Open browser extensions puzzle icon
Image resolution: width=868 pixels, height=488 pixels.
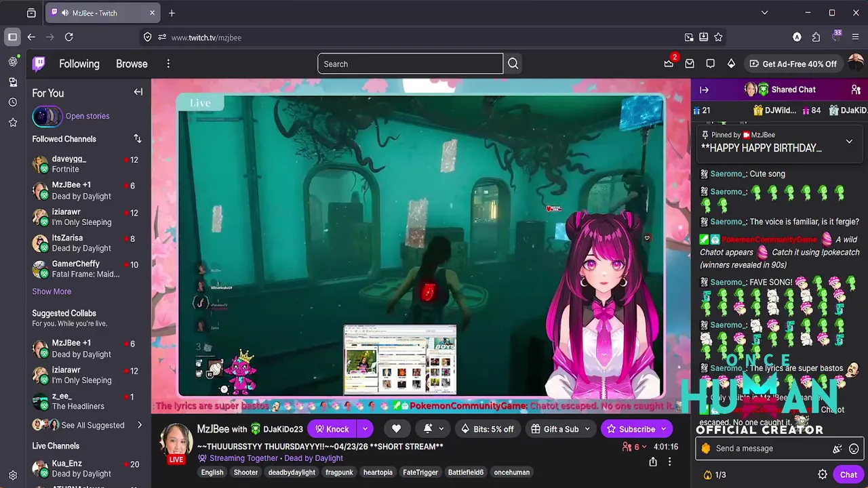(816, 37)
